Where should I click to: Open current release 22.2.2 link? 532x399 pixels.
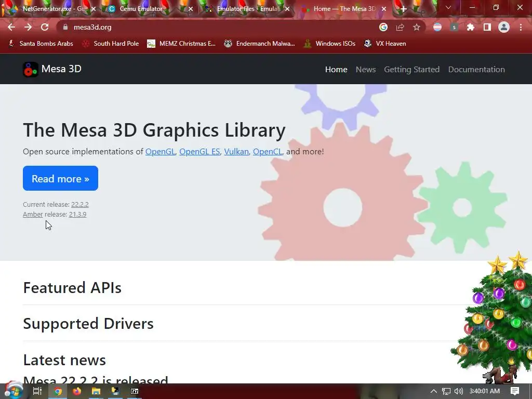79,205
